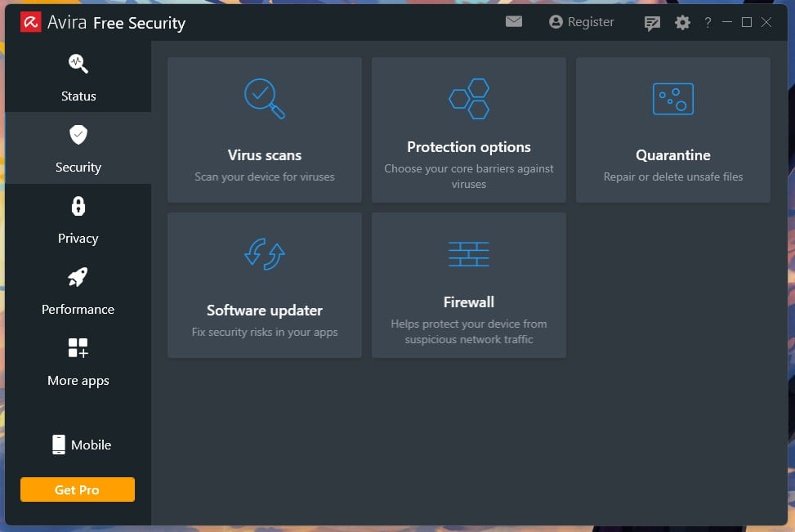Viewport: 795px width, 532px height.
Task: Click the 'Avira Free Security' title text
Action: coord(117,23)
